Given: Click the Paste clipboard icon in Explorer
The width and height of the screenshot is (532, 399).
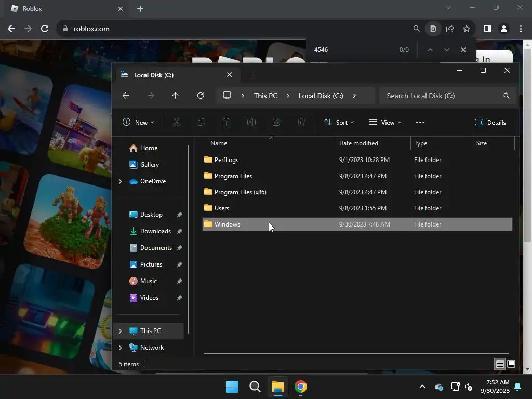Looking at the screenshot, I should pos(227,123).
